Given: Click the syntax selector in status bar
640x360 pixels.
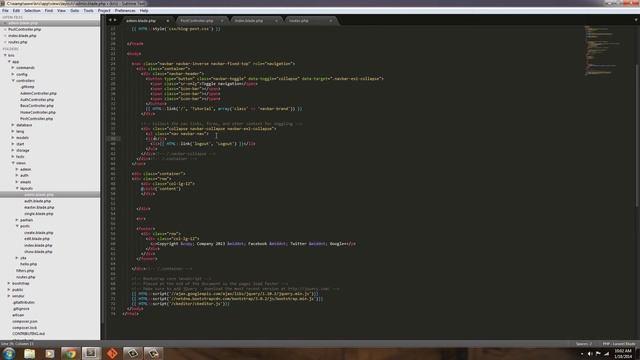Looking at the screenshot, I should [619, 344].
